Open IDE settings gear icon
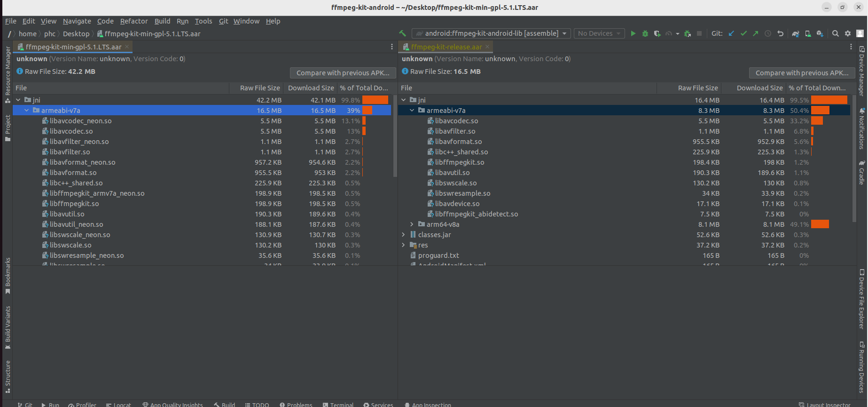 (x=848, y=33)
